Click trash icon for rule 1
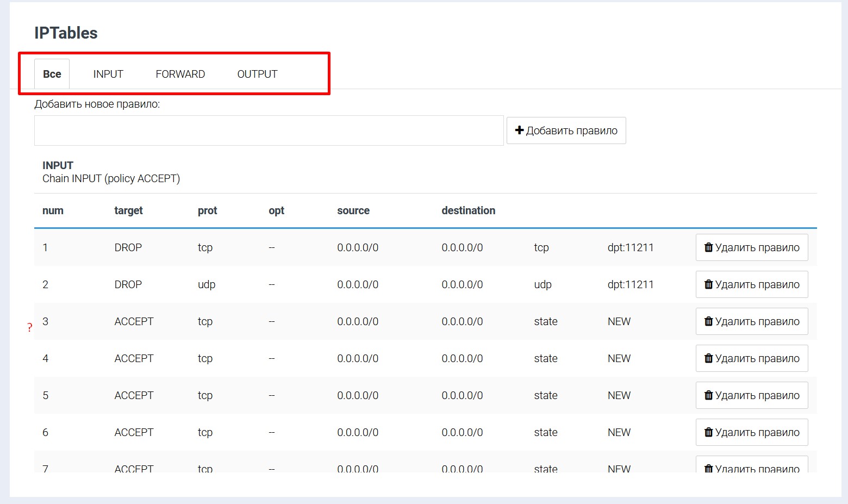Screen dimensions: 848x504 708,247
